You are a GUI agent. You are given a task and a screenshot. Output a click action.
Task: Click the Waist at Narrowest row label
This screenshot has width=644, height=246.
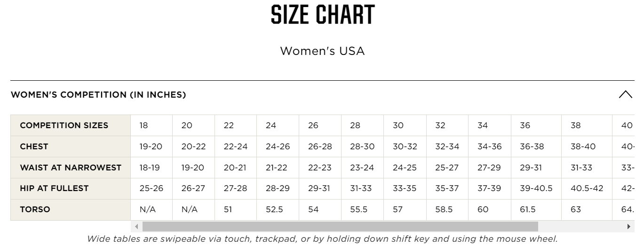(71, 168)
